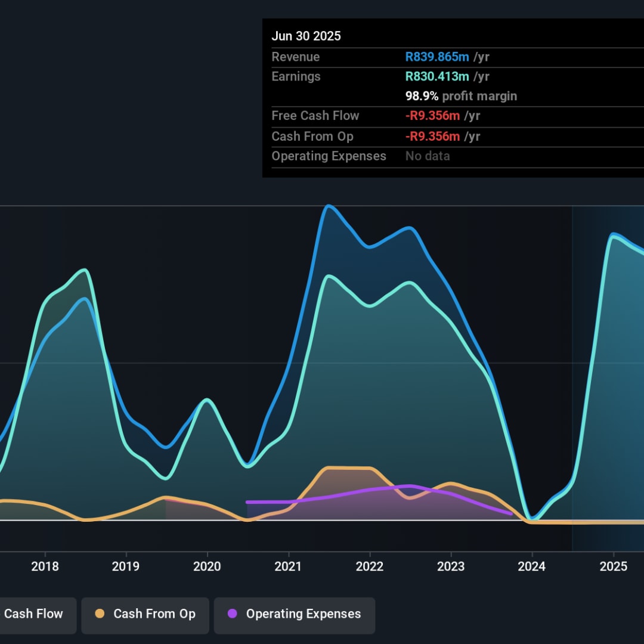Click the 2024 label on the time axis

[x=531, y=566]
